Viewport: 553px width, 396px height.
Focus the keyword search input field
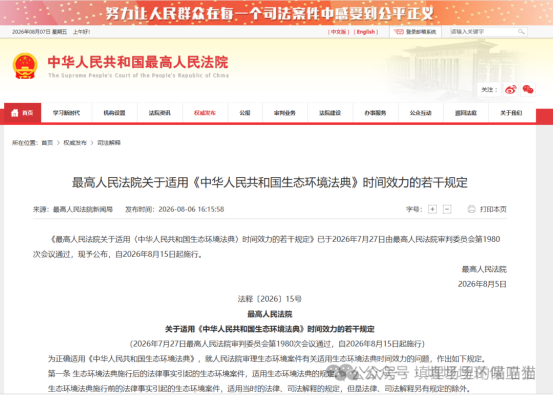(x=488, y=32)
